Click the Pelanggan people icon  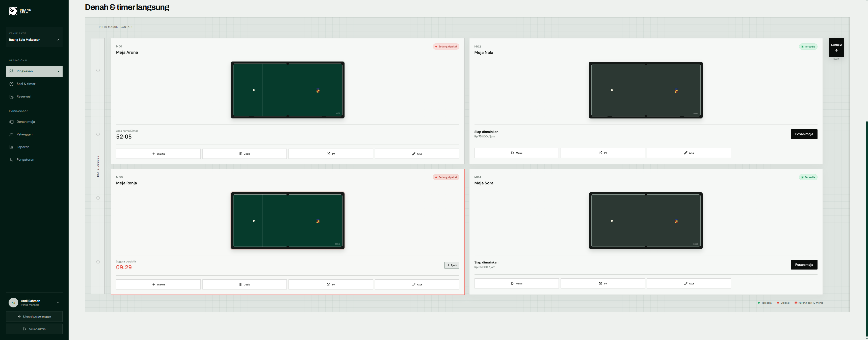coord(11,134)
